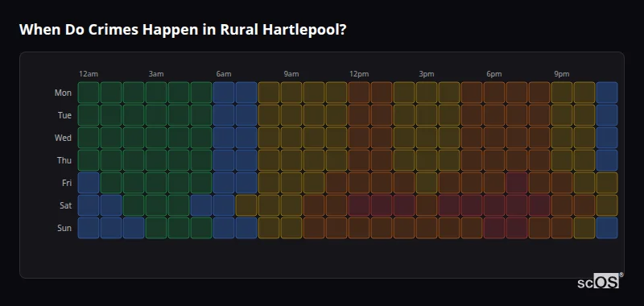The height and width of the screenshot is (306, 644).
Task: Select the Friday 11pm yellow cell
Action: (607, 183)
